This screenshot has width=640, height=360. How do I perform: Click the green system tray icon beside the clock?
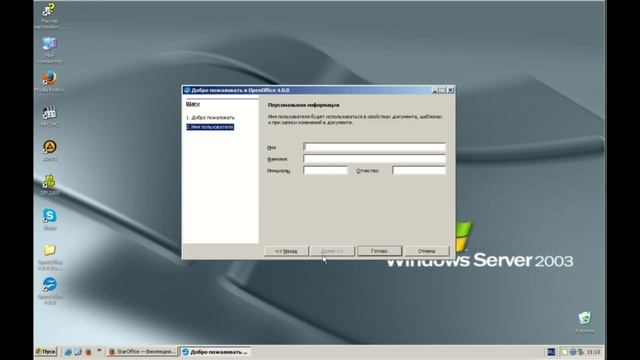pyautogui.click(x=580, y=352)
